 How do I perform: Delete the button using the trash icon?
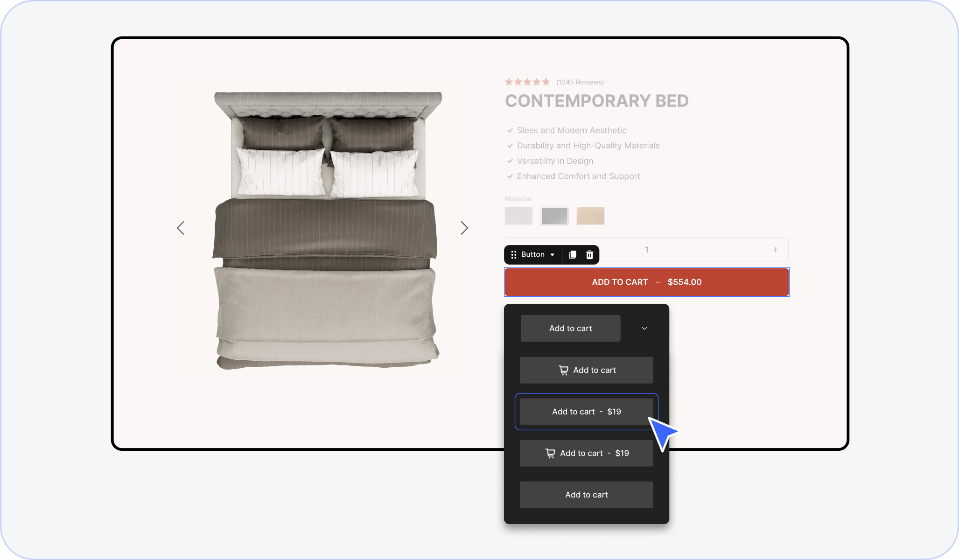coord(589,254)
